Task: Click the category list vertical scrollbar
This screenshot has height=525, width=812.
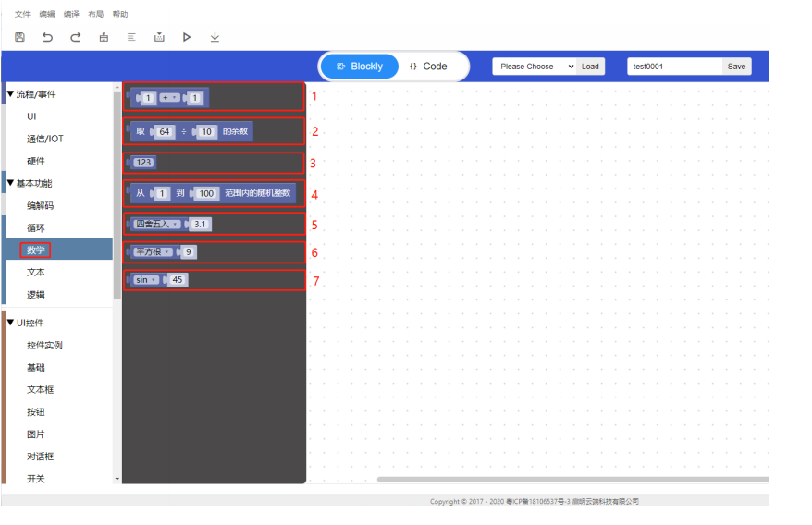Action: point(117,197)
